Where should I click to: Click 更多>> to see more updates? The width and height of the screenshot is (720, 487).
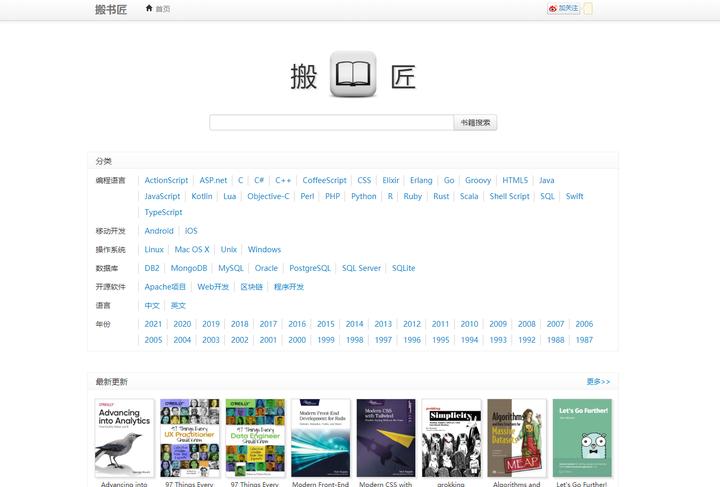pos(598,381)
